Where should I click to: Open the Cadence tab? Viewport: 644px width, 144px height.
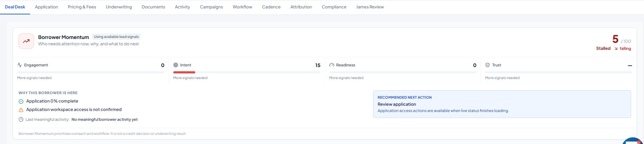click(x=271, y=7)
